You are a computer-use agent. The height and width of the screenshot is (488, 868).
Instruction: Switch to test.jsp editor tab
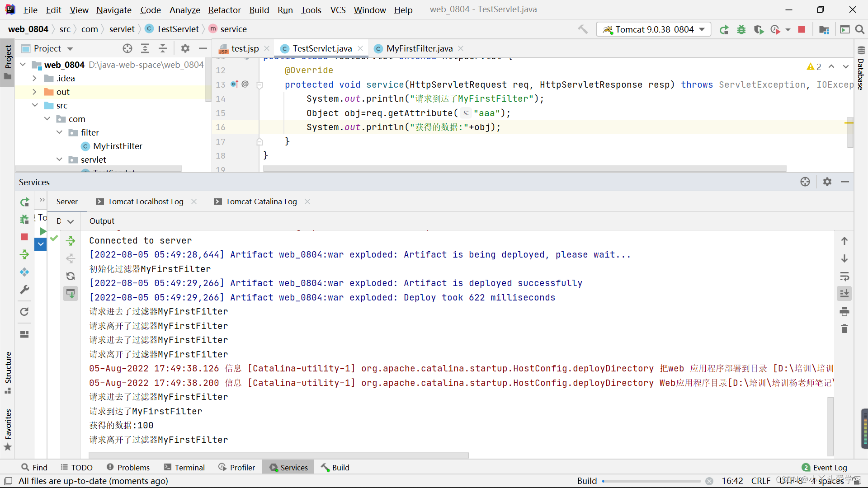coord(245,48)
